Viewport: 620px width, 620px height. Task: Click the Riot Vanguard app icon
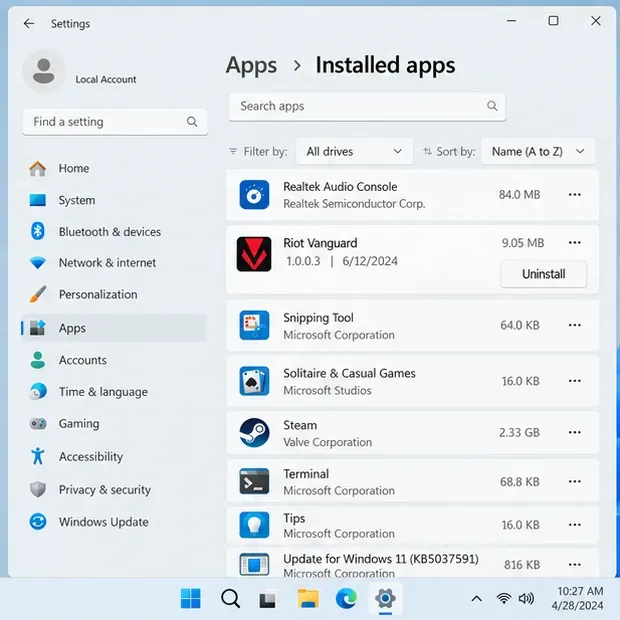(254, 254)
